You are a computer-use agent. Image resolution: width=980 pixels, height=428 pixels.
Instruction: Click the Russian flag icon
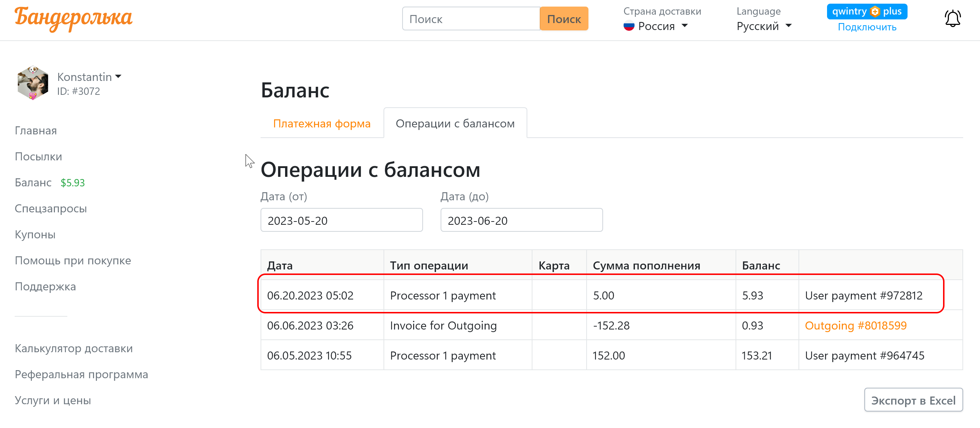629,26
